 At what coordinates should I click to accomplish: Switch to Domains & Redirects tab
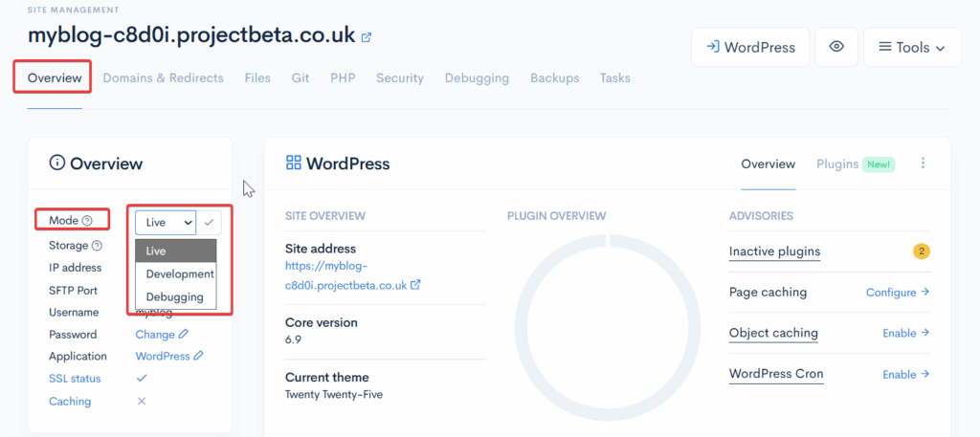(163, 78)
